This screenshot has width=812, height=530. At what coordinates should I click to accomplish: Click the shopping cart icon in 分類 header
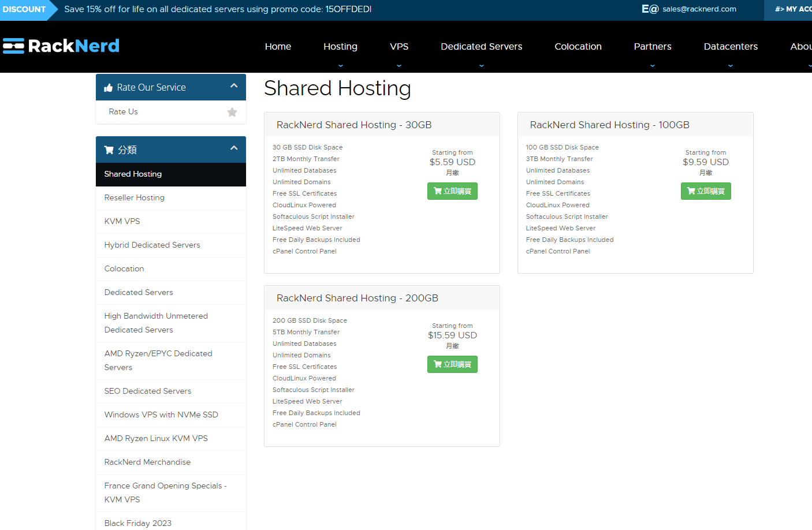click(109, 150)
